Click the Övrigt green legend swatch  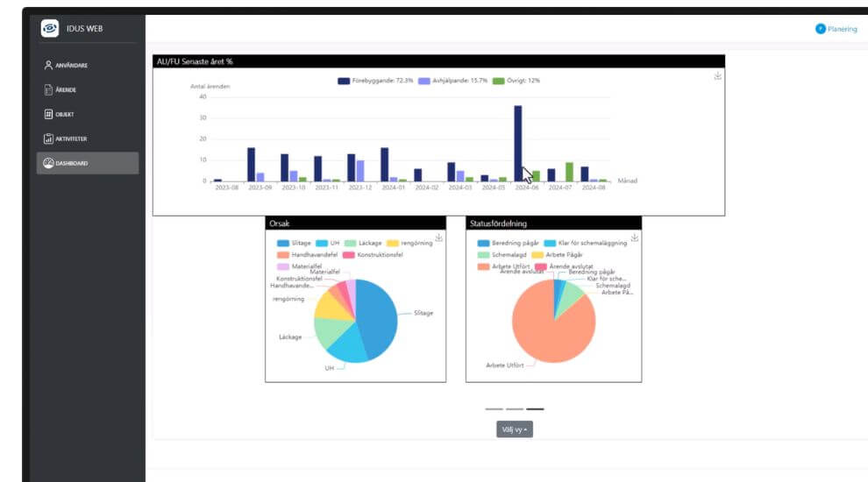click(x=498, y=81)
